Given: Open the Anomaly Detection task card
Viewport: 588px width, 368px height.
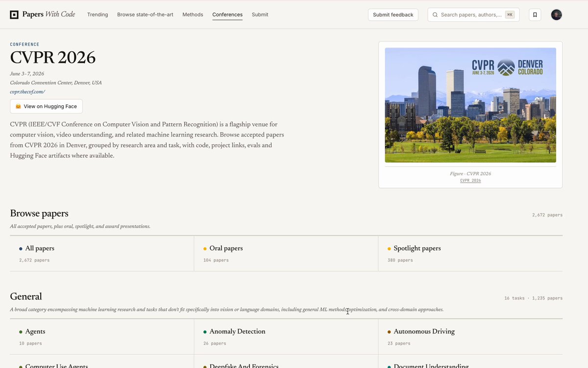Looking at the screenshot, I should click(286, 337).
